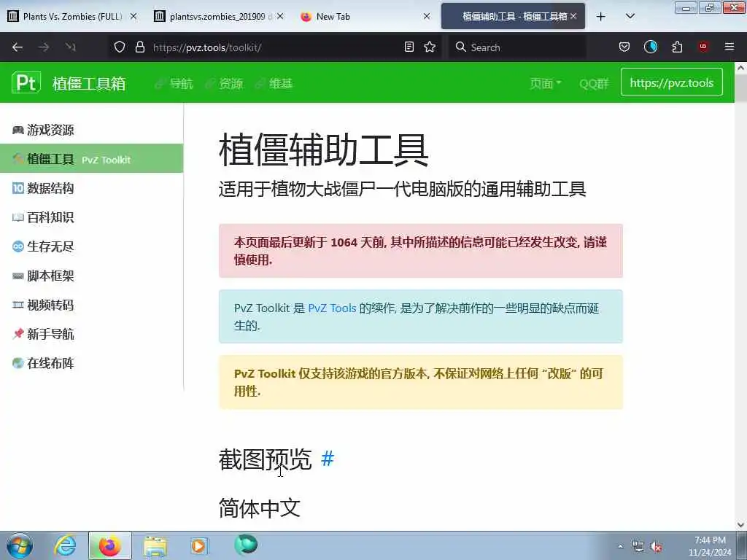Open the extensions puzzle piece icon

pyautogui.click(x=677, y=47)
